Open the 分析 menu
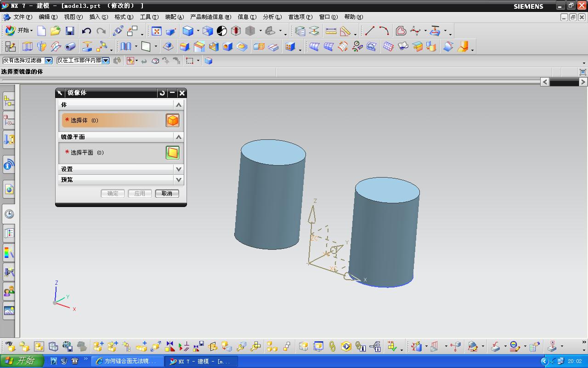 click(272, 17)
